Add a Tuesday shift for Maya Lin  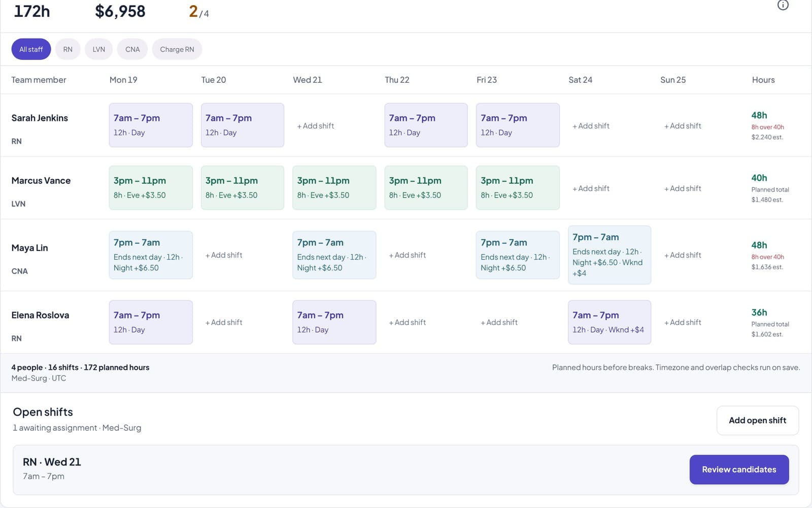(224, 255)
